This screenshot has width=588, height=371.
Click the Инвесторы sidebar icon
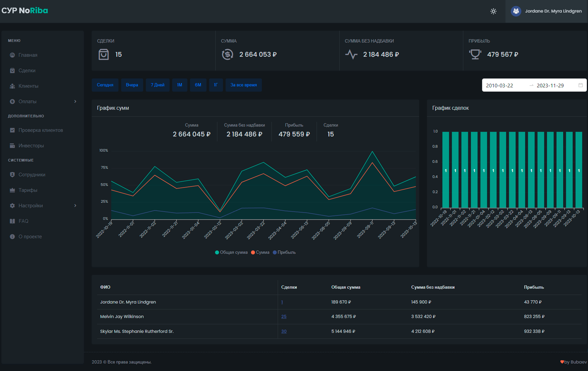[12, 146]
